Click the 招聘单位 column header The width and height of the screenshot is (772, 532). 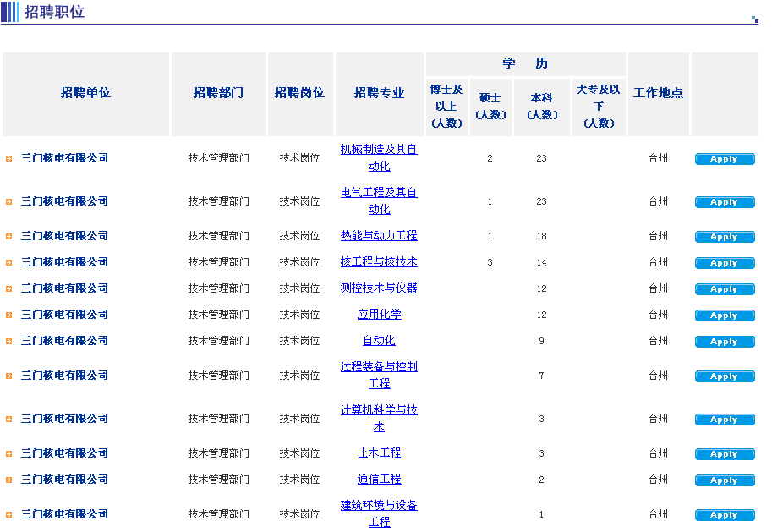(85, 93)
